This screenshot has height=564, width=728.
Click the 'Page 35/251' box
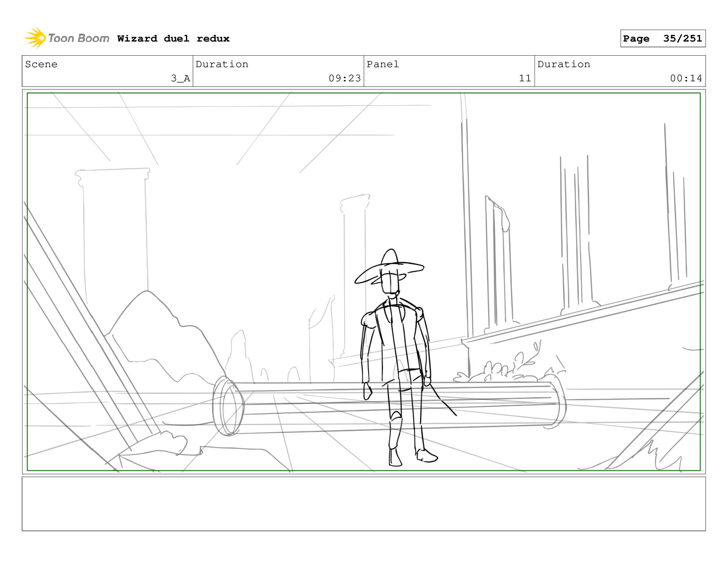(x=663, y=38)
